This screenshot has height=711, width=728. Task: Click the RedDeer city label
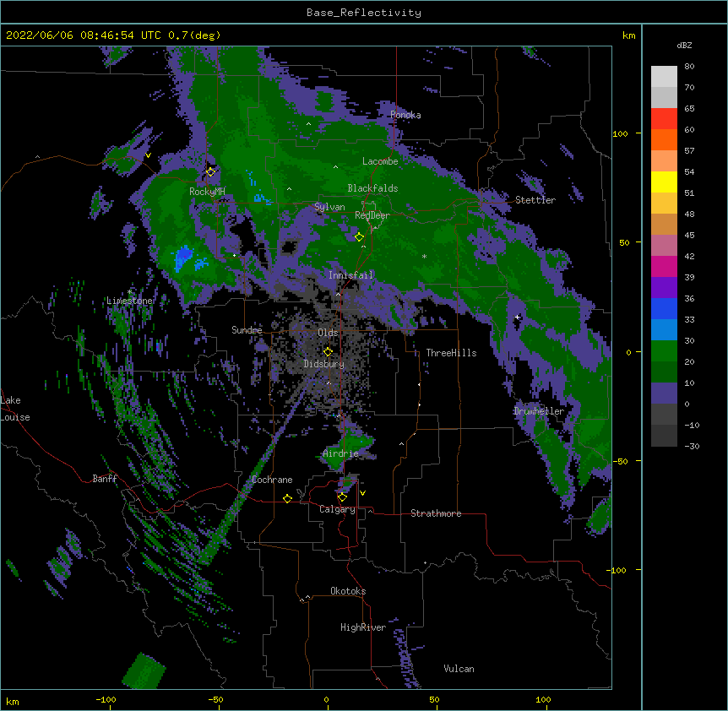point(372,215)
